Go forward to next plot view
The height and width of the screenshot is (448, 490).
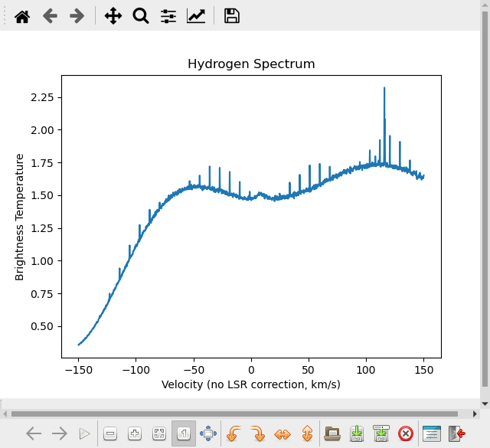[x=77, y=16]
